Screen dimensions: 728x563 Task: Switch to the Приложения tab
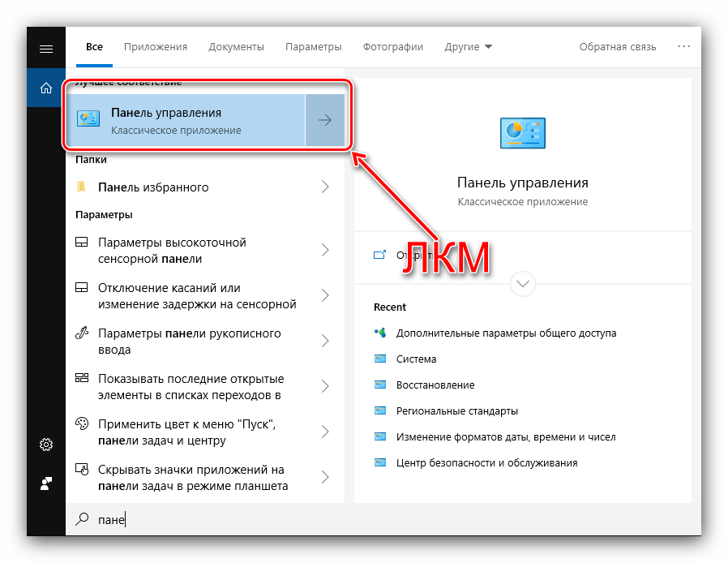[156, 47]
